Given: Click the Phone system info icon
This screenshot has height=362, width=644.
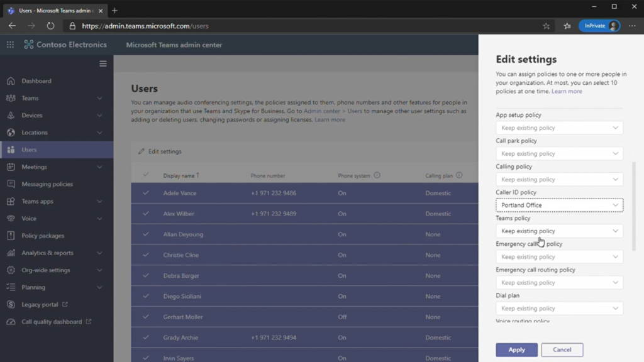Looking at the screenshot, I should (x=377, y=175).
